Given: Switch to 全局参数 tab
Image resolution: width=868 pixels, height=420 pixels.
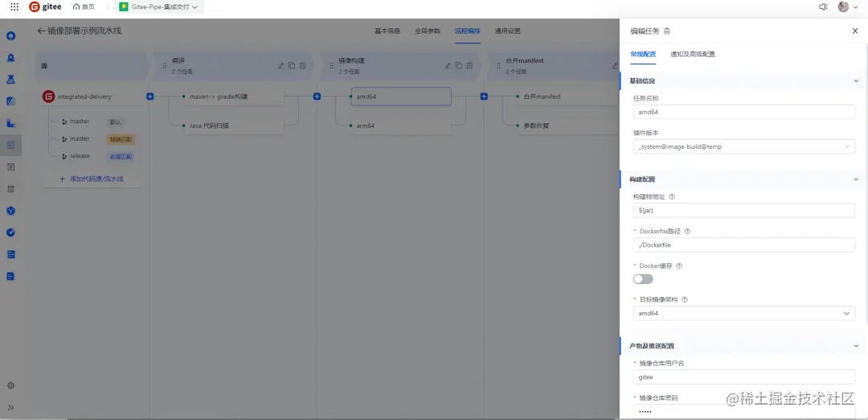Looking at the screenshot, I should point(428,31).
